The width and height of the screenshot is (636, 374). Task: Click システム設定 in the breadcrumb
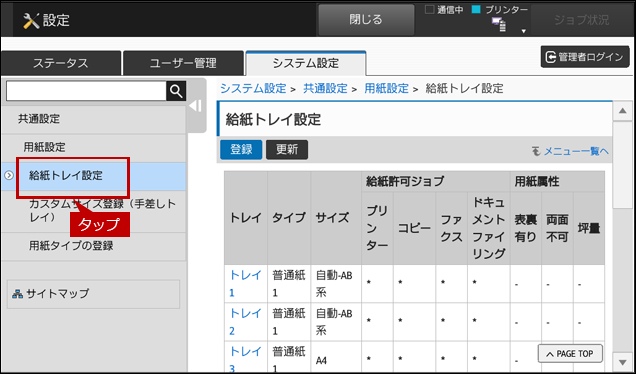click(x=254, y=88)
